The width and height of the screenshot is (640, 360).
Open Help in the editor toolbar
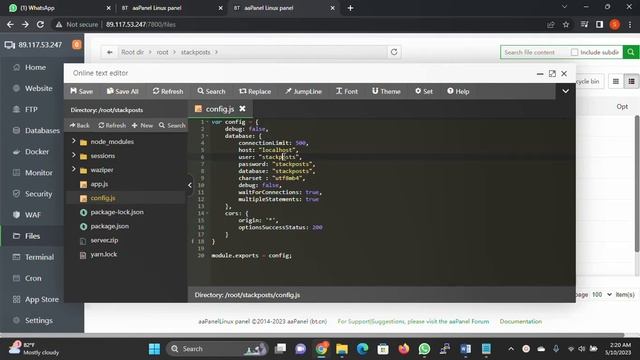[458, 91]
